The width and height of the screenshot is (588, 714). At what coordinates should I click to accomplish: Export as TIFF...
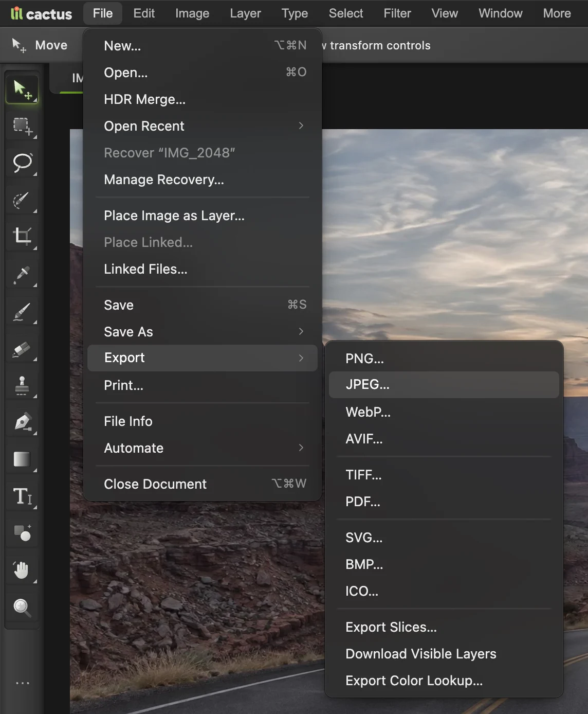pyautogui.click(x=444, y=475)
